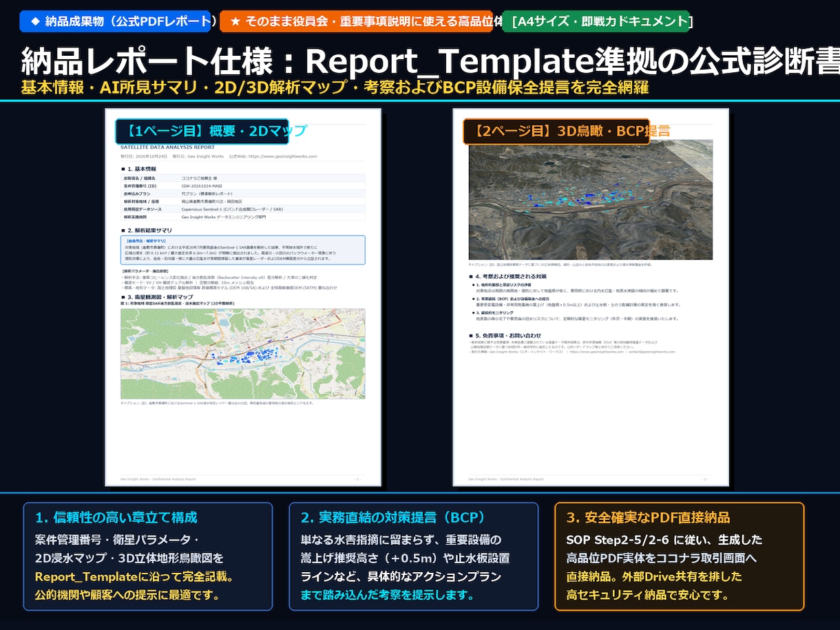
Task: Select the yellow 直接納品。外部Drive共有を排した line
Action: tap(654, 576)
